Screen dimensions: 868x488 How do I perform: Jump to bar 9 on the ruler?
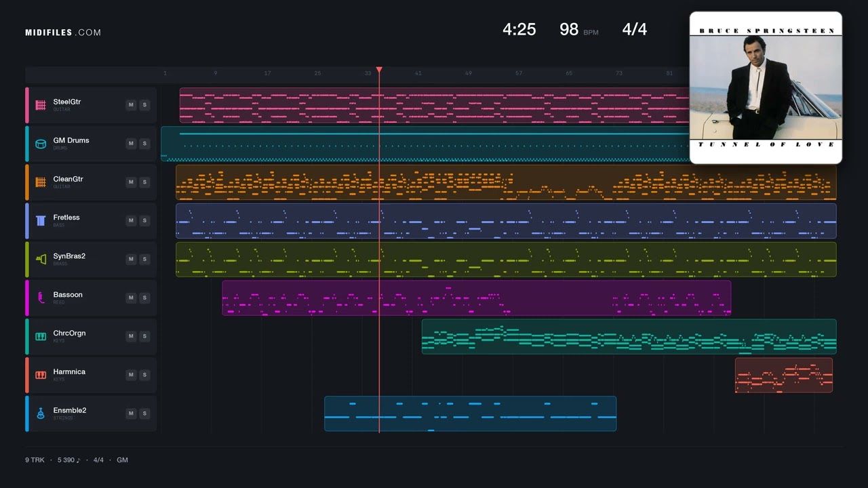(x=216, y=73)
